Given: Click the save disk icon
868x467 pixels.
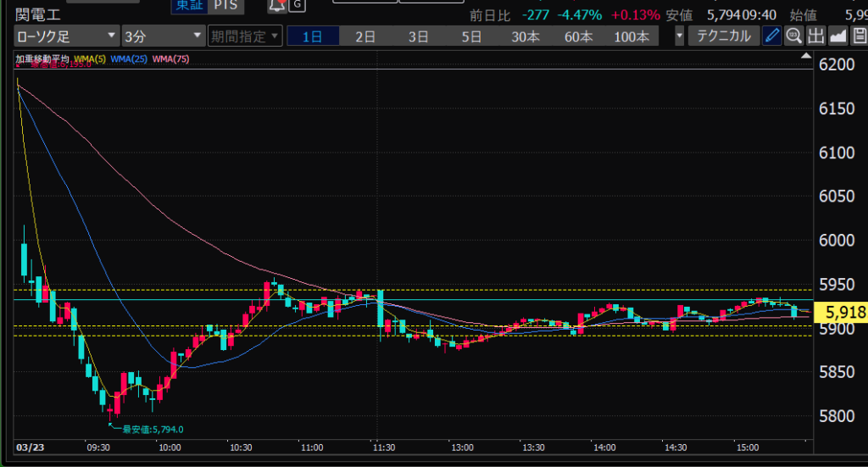Looking at the screenshot, I should pyautogui.click(x=859, y=36).
